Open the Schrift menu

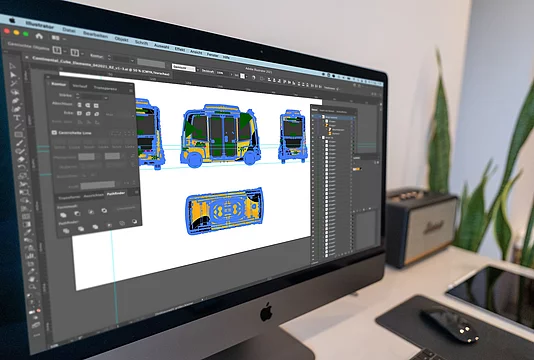tap(142, 43)
